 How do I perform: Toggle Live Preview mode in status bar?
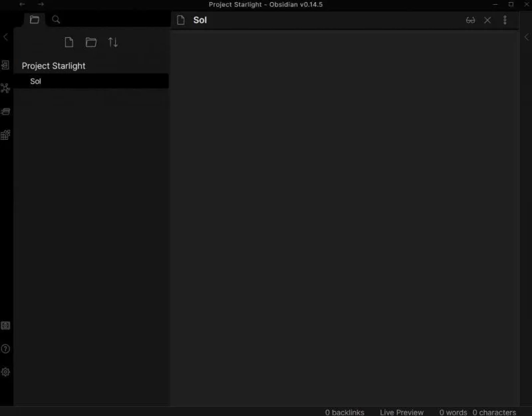402,412
